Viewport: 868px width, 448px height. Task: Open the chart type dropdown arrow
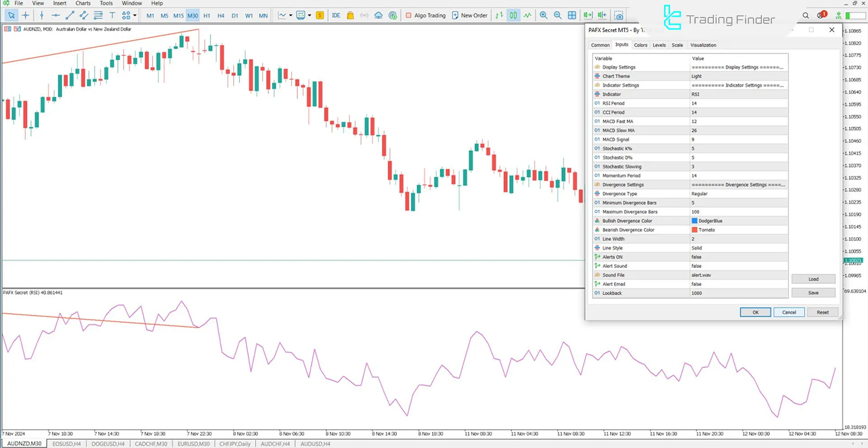[x=290, y=15]
